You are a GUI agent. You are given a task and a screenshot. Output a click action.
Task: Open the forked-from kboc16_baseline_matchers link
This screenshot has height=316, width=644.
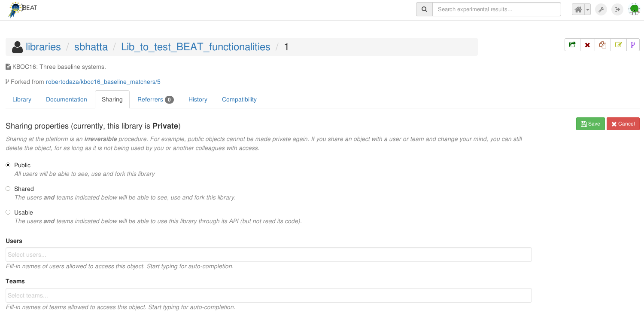[103, 82]
